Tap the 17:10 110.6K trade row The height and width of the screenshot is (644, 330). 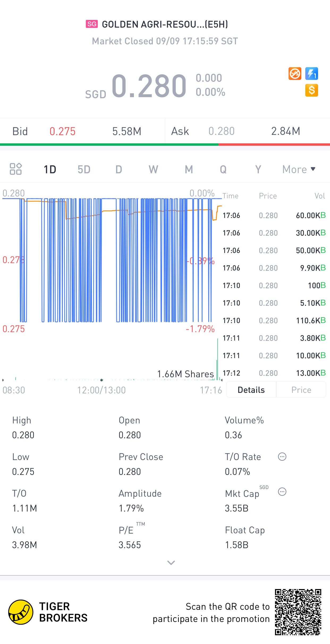(274, 320)
